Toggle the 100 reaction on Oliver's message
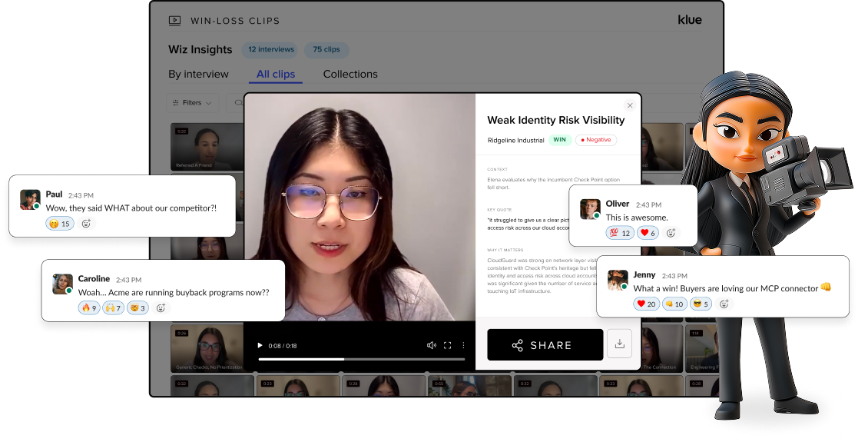Viewport: 868px width, 442px height. click(x=620, y=233)
